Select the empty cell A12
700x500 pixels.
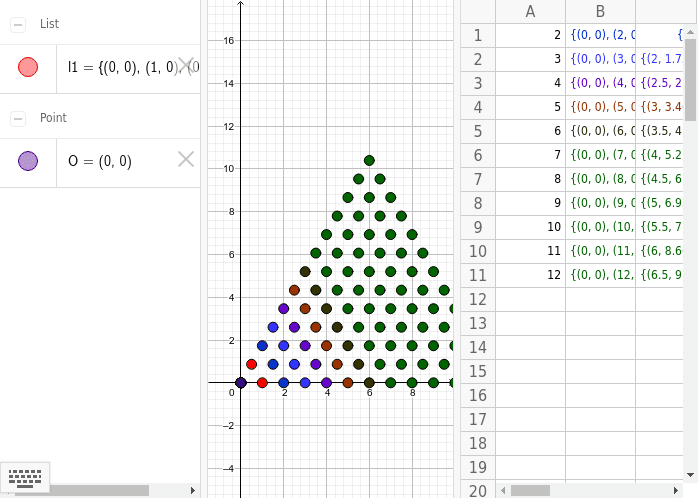pos(530,299)
